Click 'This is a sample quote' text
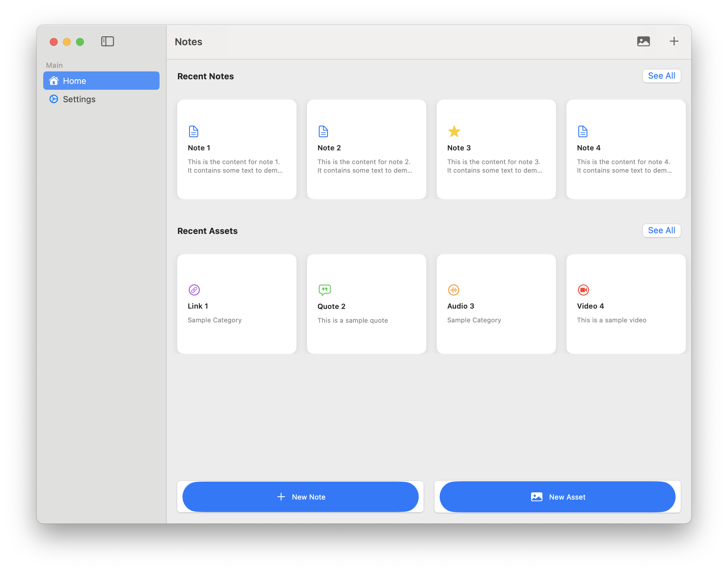Screen dimensions: 728x572 tap(353, 320)
